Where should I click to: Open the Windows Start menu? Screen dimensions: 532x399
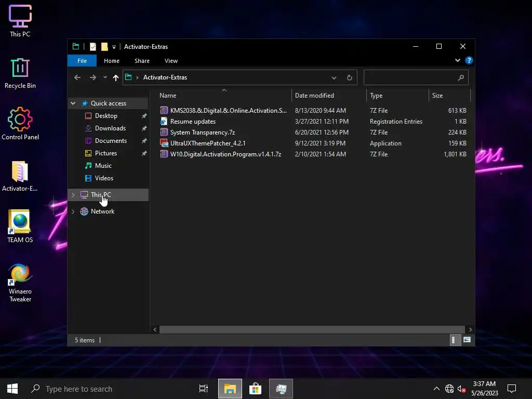coord(12,389)
